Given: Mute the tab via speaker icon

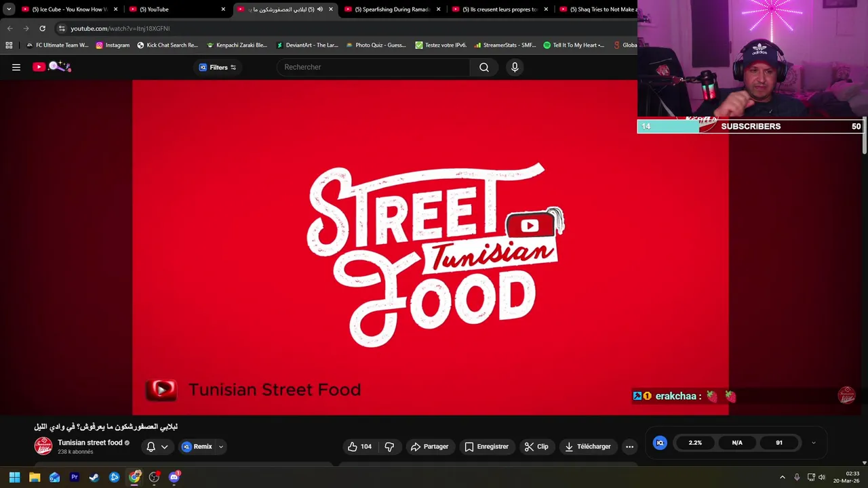Looking at the screenshot, I should (x=320, y=9).
